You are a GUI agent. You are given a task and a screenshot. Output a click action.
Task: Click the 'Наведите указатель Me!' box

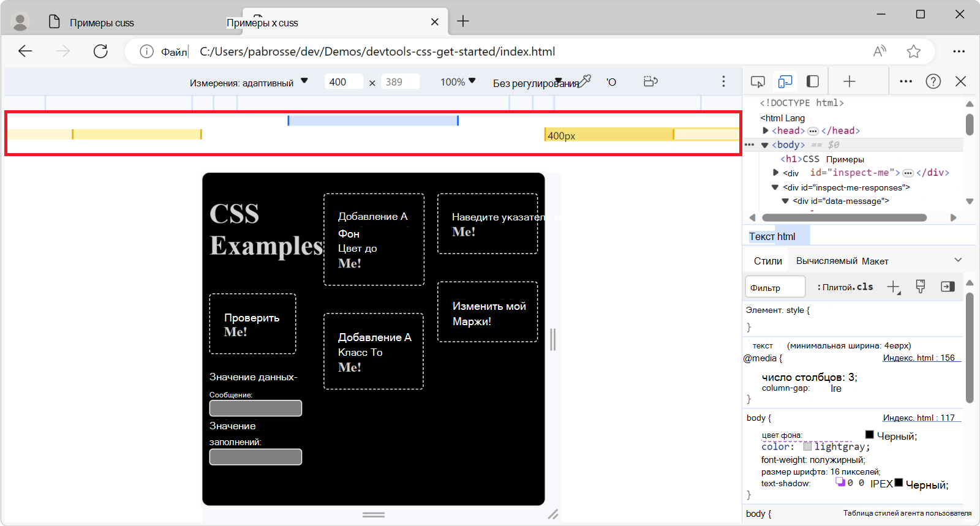point(488,224)
